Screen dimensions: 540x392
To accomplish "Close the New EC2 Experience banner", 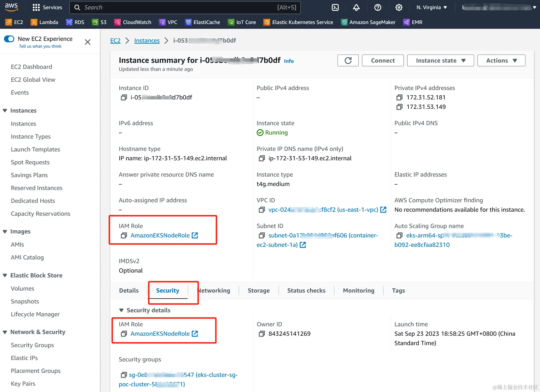I will (88, 42).
